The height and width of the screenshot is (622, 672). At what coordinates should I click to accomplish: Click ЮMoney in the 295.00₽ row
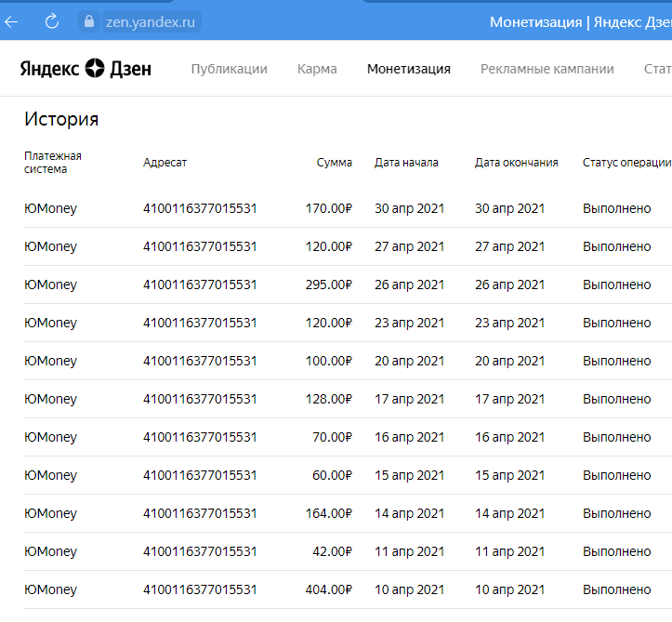click(50, 285)
